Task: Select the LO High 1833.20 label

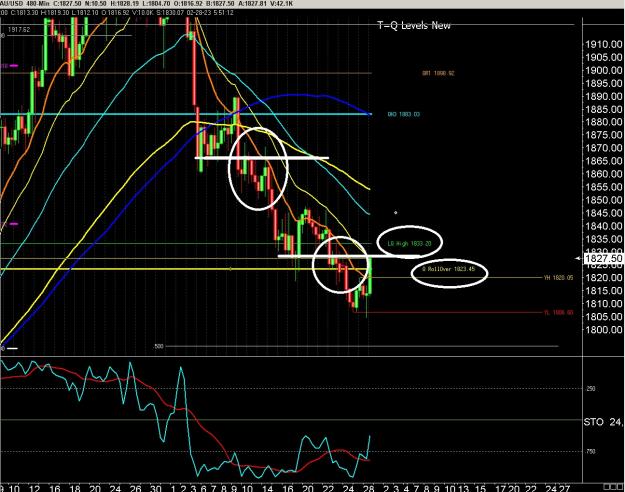Action: tap(409, 243)
